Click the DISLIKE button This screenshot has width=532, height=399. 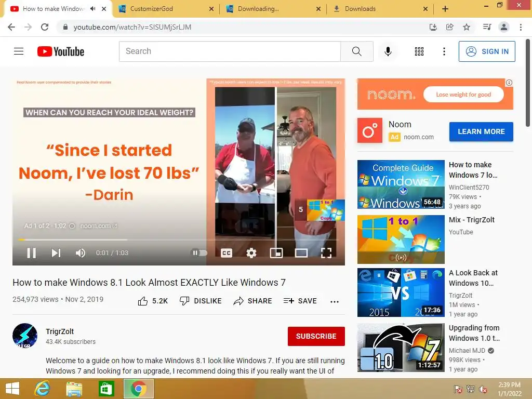click(201, 301)
